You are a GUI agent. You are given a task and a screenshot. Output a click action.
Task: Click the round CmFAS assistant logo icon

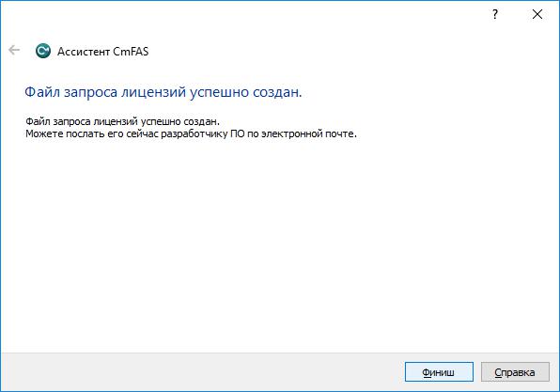43,51
